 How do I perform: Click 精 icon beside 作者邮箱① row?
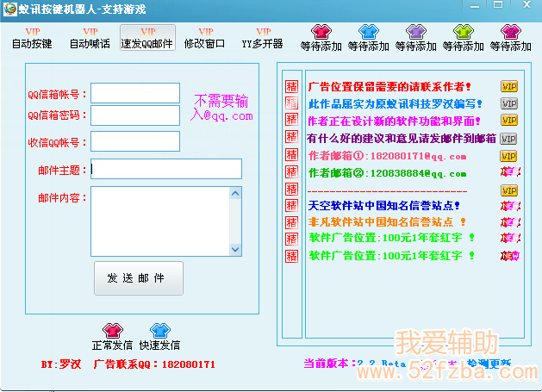(291, 154)
